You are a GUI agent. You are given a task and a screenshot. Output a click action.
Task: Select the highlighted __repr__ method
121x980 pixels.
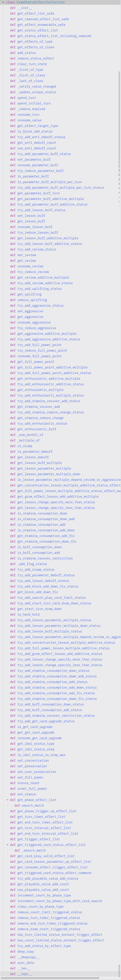tap(24, 974)
